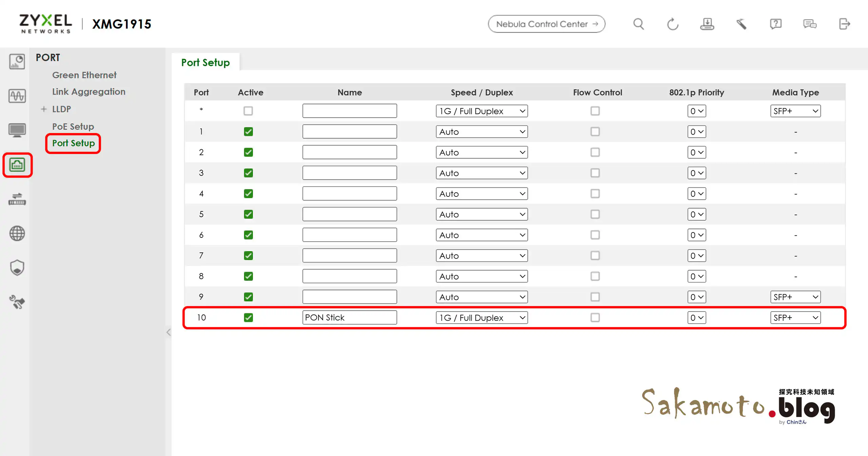Click the PON Stick name field
The width and height of the screenshot is (868, 456).
[349, 318]
